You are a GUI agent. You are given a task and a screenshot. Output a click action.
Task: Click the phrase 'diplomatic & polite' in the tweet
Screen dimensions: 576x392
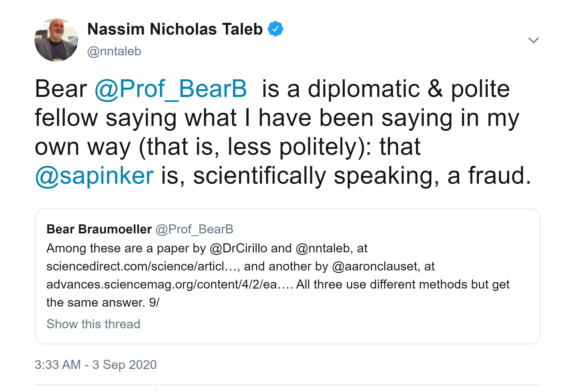409,89
